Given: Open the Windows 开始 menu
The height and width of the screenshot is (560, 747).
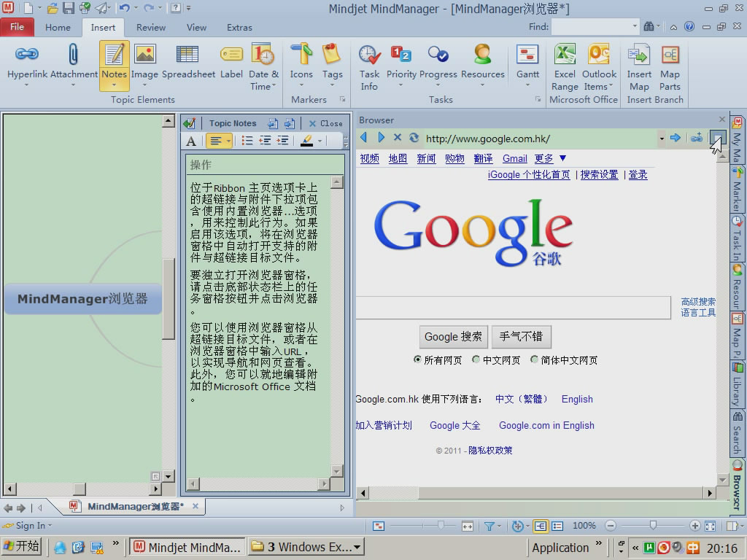Looking at the screenshot, I should (21, 546).
